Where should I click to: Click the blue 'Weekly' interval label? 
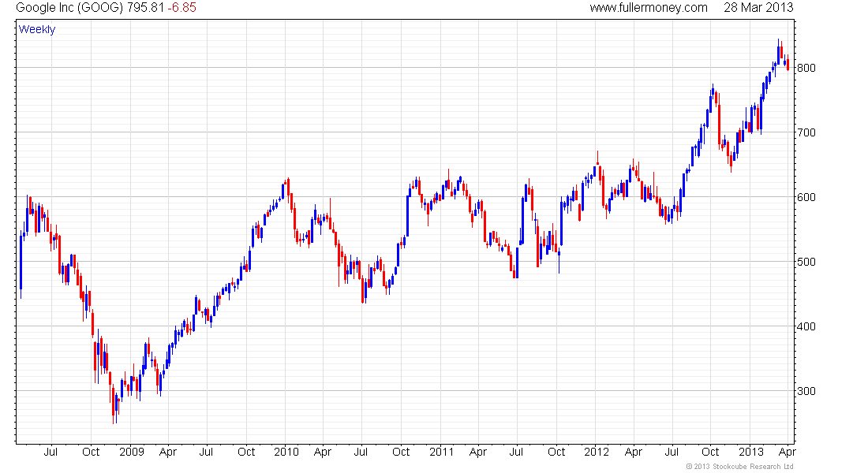37,29
